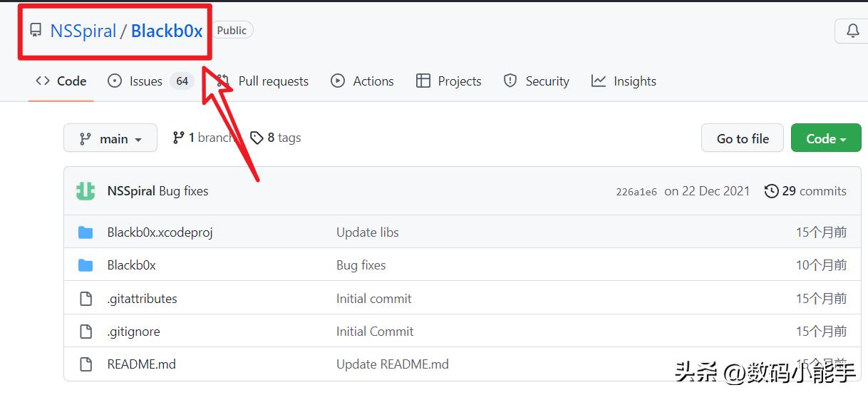Click file icon for README.md
868x395 pixels.
tap(86, 364)
